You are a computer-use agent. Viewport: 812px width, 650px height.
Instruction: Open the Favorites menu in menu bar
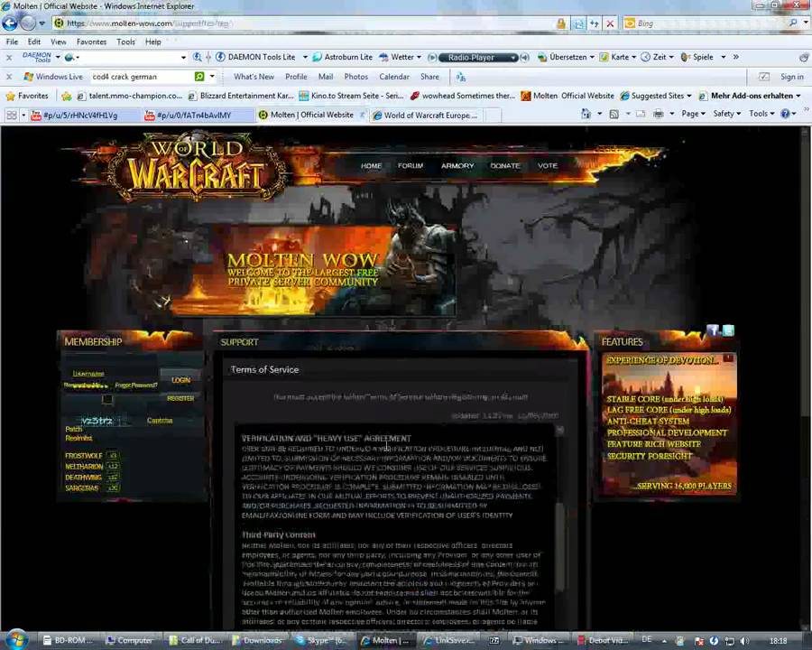pyautogui.click(x=91, y=42)
